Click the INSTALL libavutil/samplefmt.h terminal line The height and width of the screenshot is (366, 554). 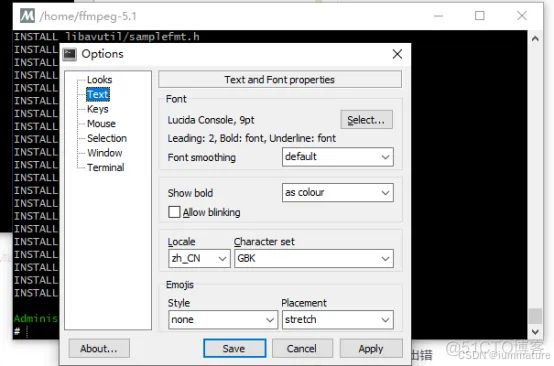pyautogui.click(x=107, y=37)
